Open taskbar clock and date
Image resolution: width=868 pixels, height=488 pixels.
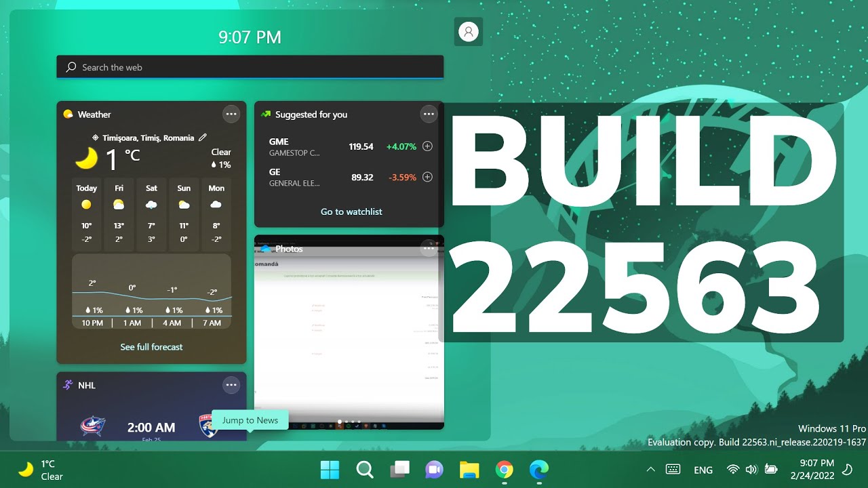point(813,470)
